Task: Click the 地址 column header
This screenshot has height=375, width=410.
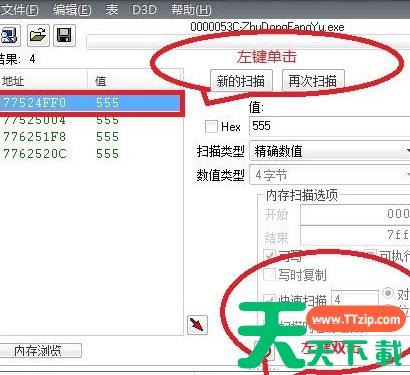Action: click(x=43, y=81)
